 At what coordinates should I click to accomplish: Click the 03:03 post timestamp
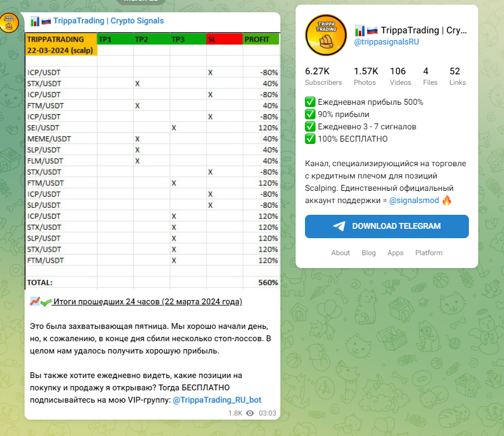point(268,413)
